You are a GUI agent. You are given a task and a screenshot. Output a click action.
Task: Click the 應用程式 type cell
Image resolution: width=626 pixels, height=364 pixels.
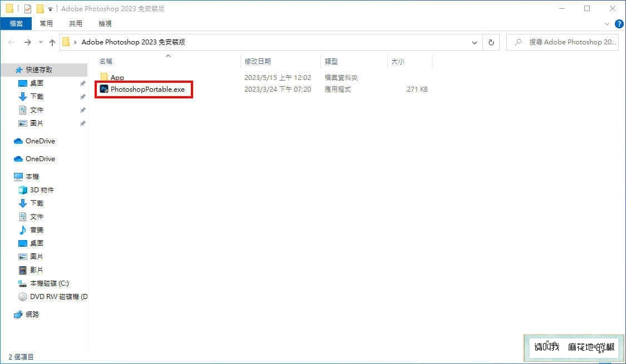[338, 89]
